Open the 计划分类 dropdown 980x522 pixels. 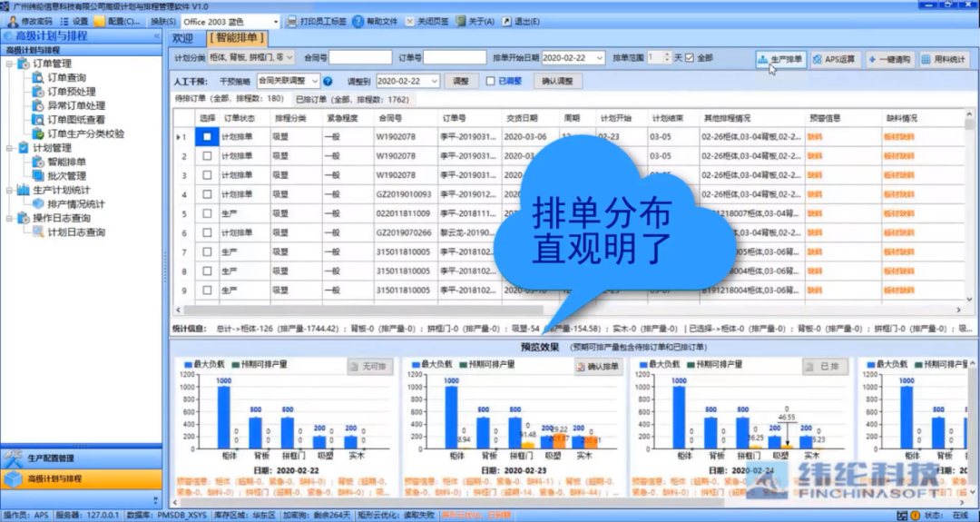[x=289, y=57]
